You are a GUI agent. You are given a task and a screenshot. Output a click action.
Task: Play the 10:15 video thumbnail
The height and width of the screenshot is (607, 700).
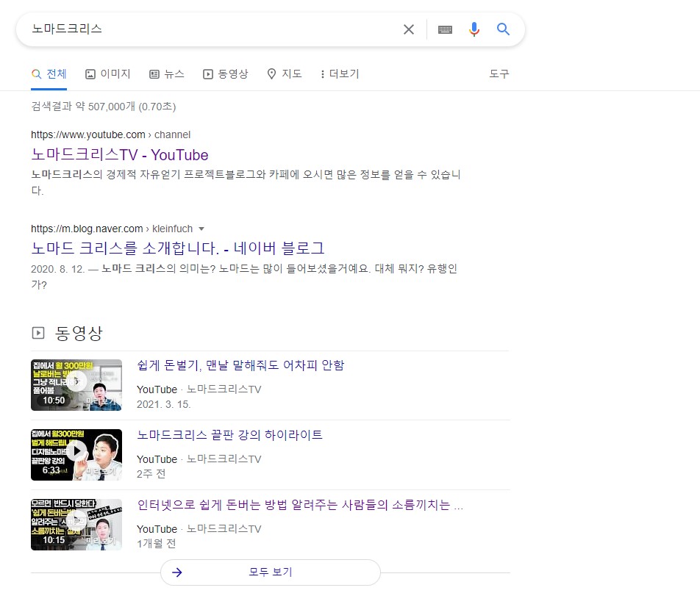pyautogui.click(x=76, y=525)
